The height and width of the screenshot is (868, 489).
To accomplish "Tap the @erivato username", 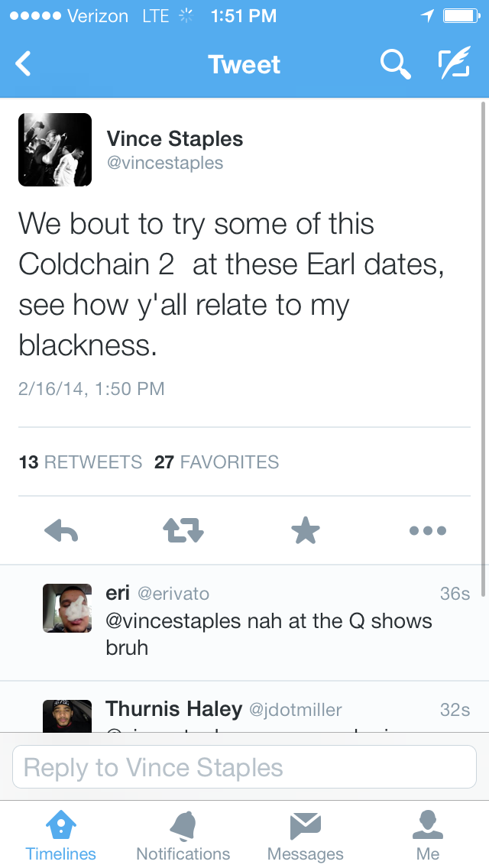I will [173, 594].
